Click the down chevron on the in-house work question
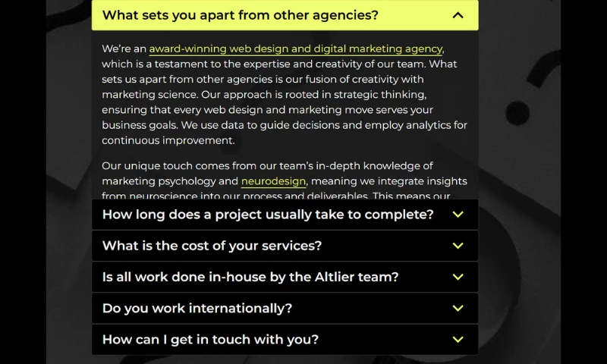Image resolution: width=607 pixels, height=364 pixels. click(x=458, y=277)
